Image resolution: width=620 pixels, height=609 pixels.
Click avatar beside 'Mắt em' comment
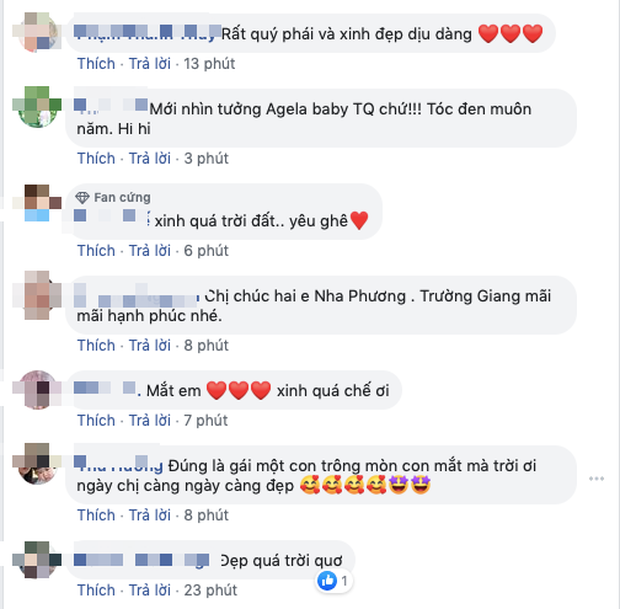(x=38, y=390)
